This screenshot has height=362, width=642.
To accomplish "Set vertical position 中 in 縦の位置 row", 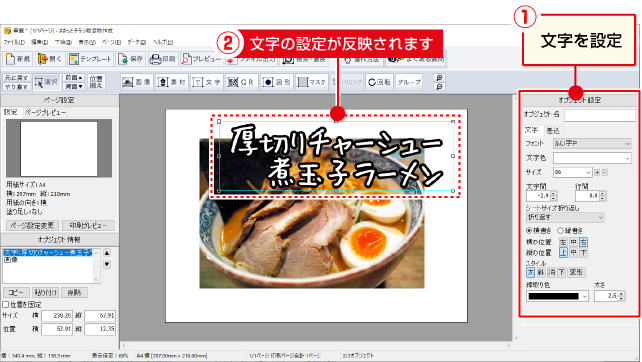I will click(x=574, y=253).
